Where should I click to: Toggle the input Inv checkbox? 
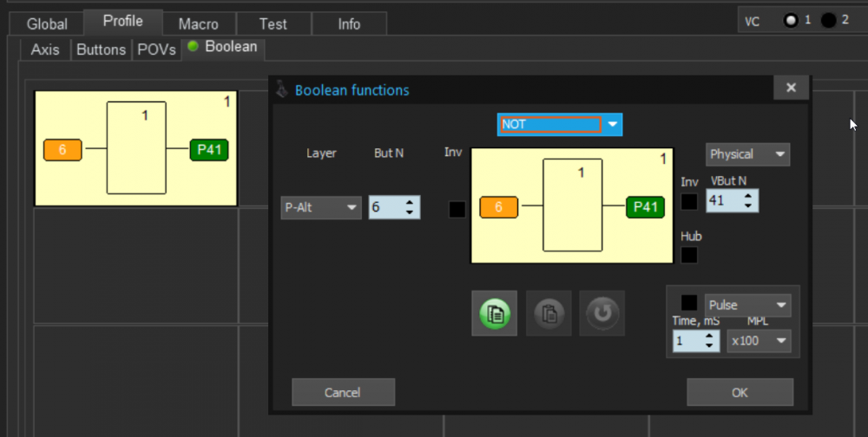tap(457, 209)
